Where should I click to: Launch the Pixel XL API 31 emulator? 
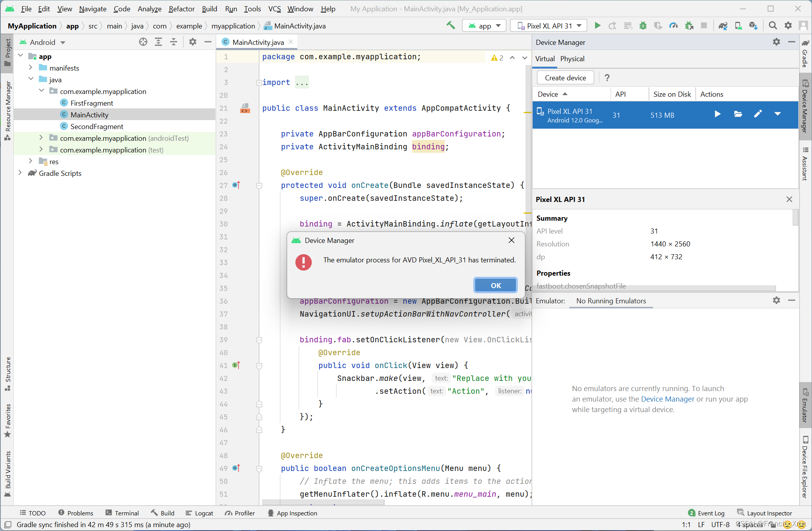click(717, 114)
